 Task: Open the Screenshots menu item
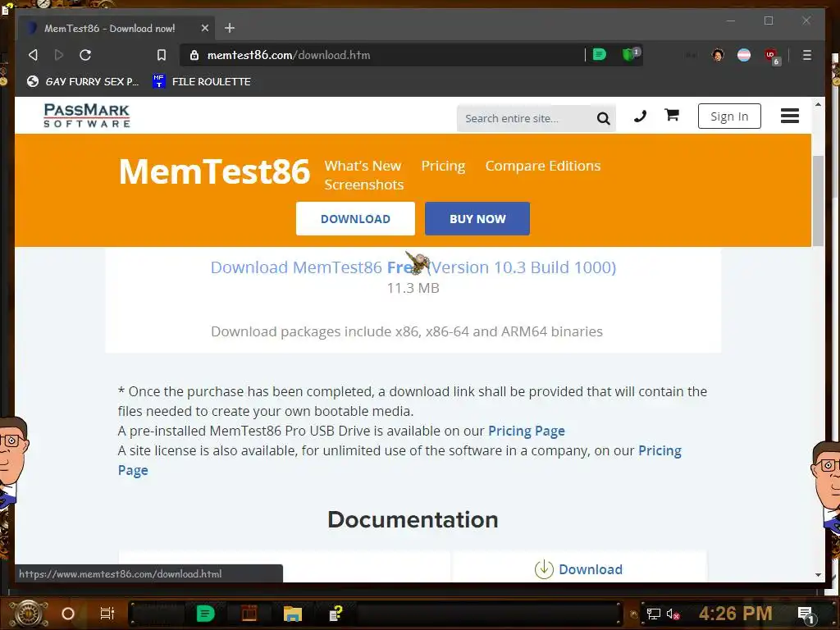point(363,185)
